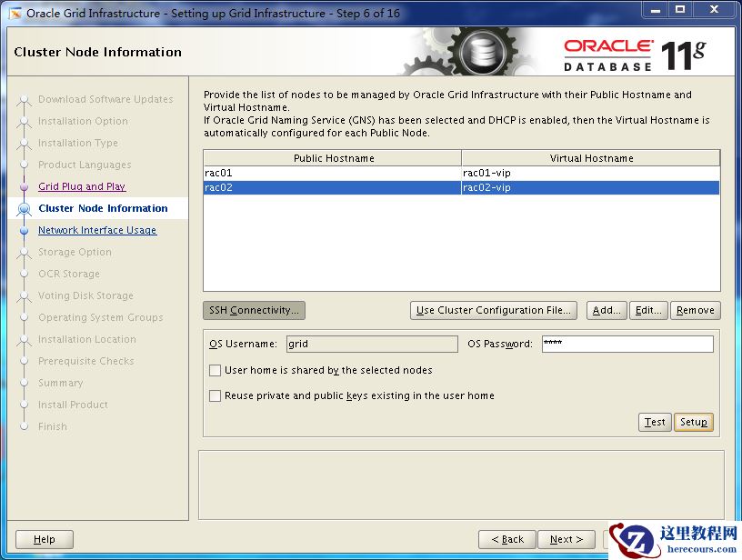Click Finish step label
742x560 pixels.
click(x=53, y=426)
